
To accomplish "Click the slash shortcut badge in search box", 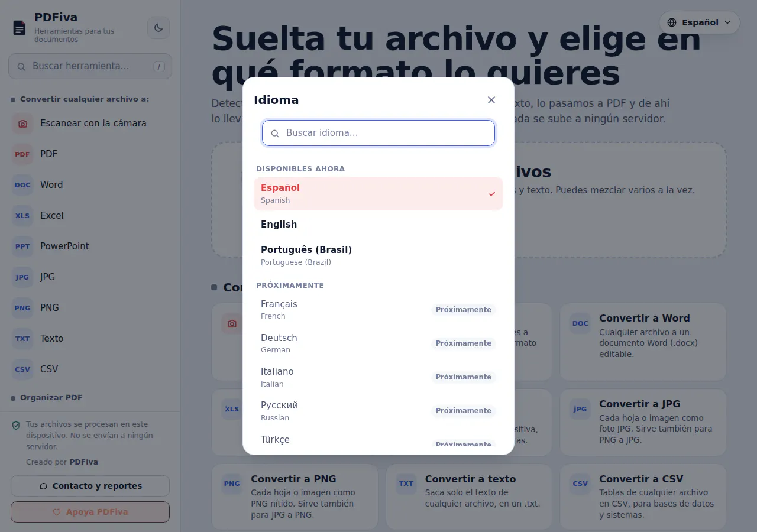I will pos(158,67).
